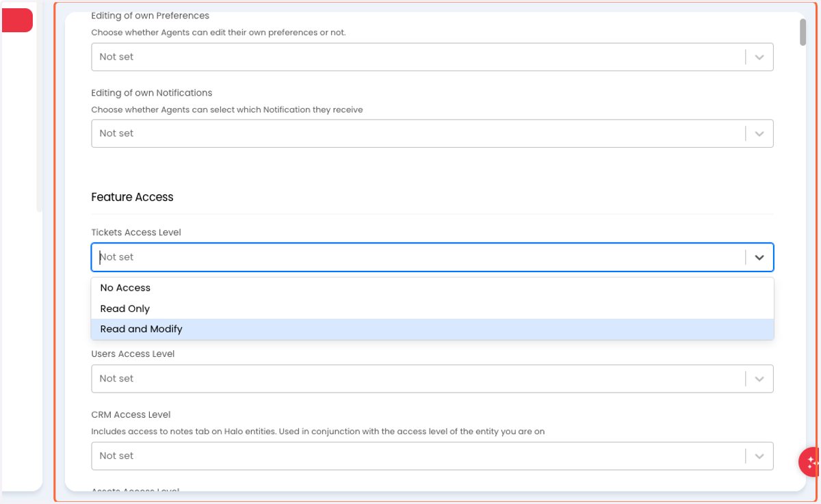The width and height of the screenshot is (821, 504).
Task: Click the red button in left sidebar
Action: pyautogui.click(x=17, y=20)
